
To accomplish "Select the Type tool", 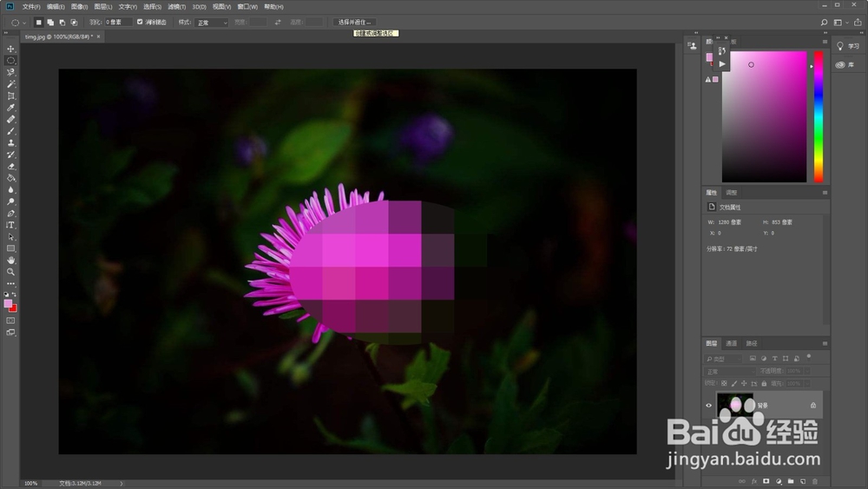I will pos(10,225).
